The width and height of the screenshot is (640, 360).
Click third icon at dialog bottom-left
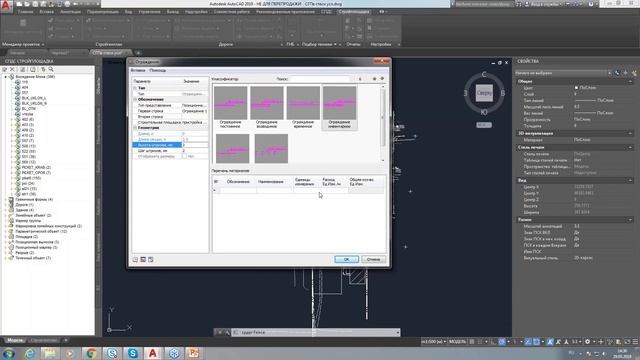pyautogui.click(x=151, y=260)
